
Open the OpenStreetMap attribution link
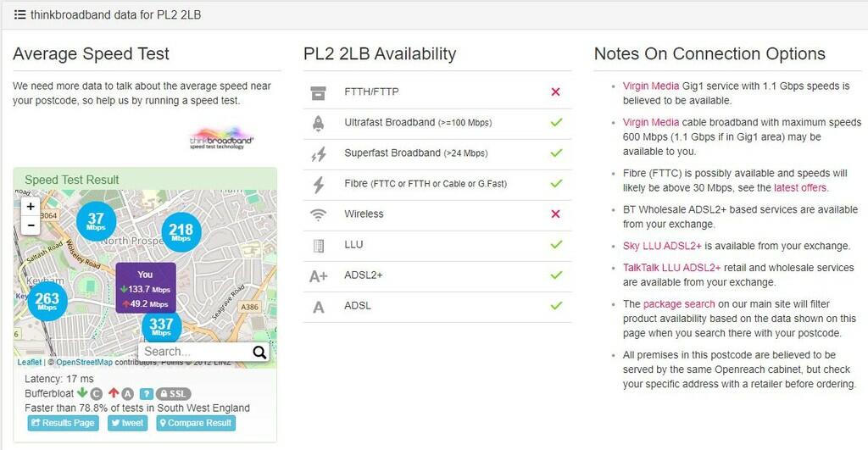[84, 362]
